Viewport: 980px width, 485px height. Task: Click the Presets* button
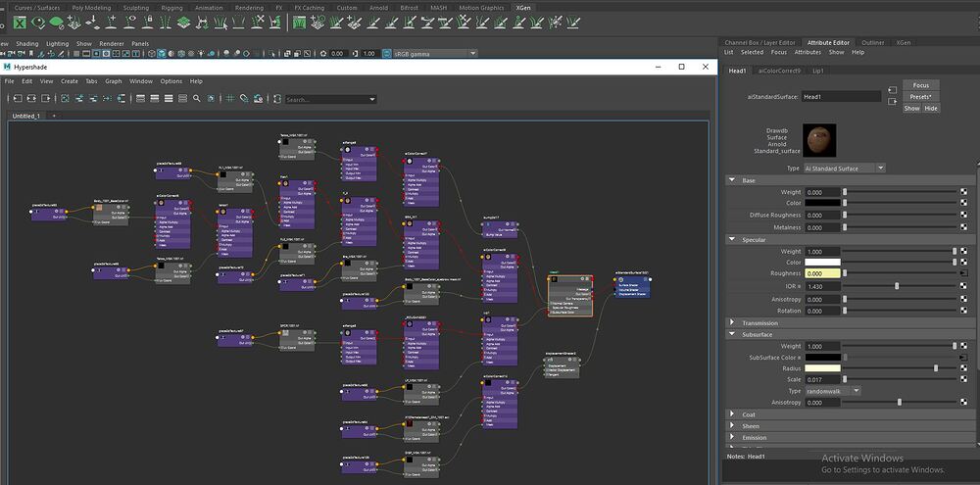pos(920,97)
